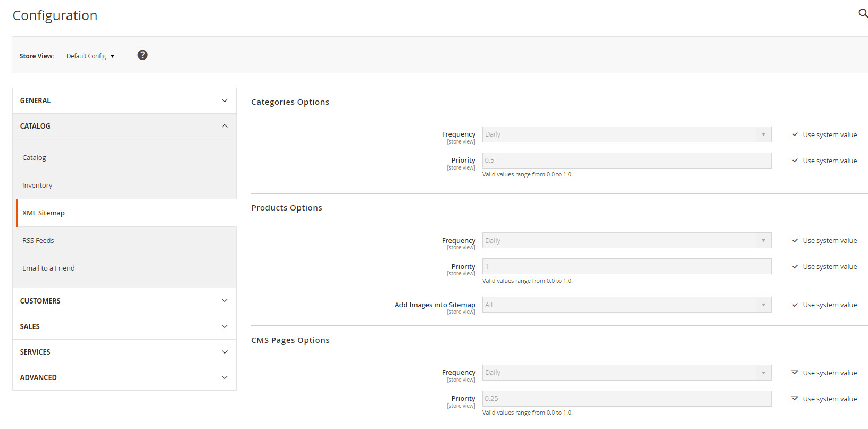Screen dimensions: 868x429
Task: Click the Categories Options Priority field
Action: (627, 161)
